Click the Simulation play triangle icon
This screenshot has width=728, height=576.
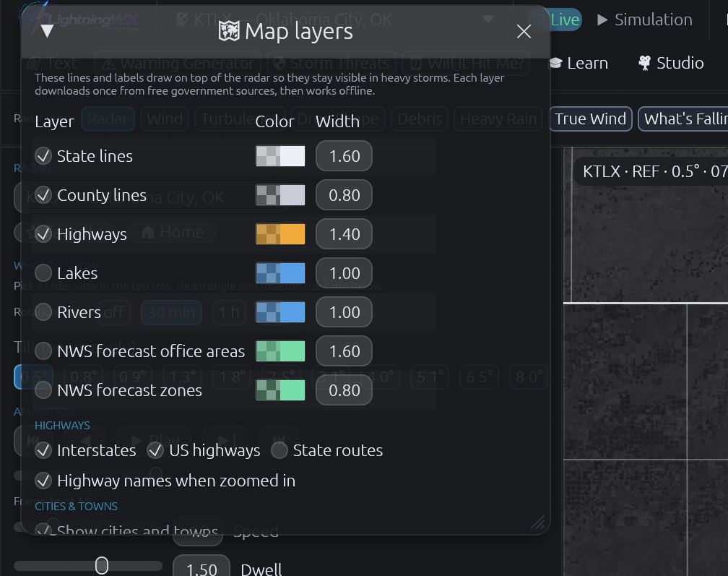pos(602,20)
